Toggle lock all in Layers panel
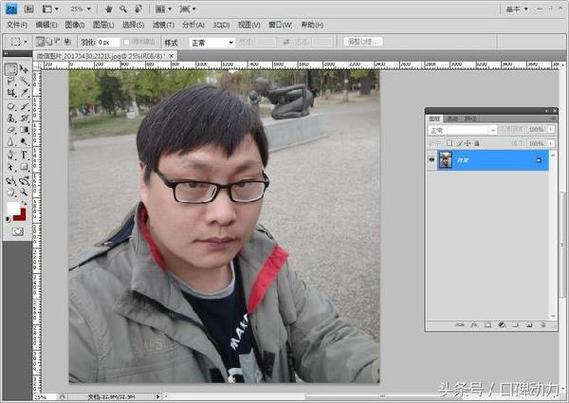 coord(477,143)
